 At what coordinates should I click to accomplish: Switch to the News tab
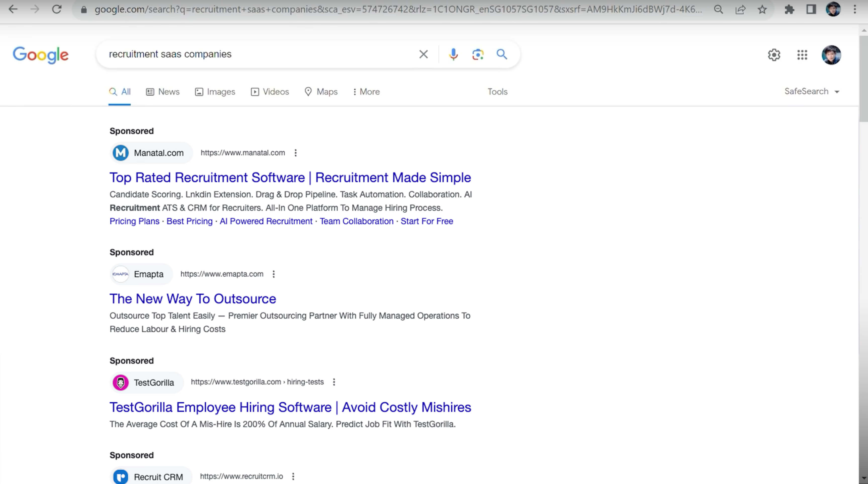pyautogui.click(x=163, y=92)
